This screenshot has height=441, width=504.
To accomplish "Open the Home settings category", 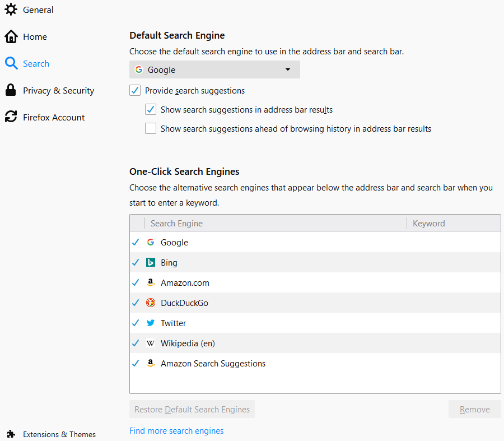I will tap(35, 36).
